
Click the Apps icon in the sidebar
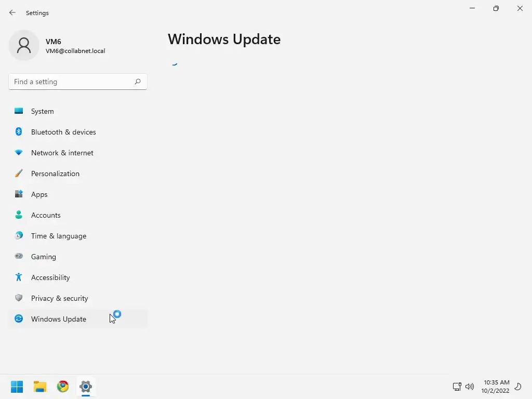point(19,194)
